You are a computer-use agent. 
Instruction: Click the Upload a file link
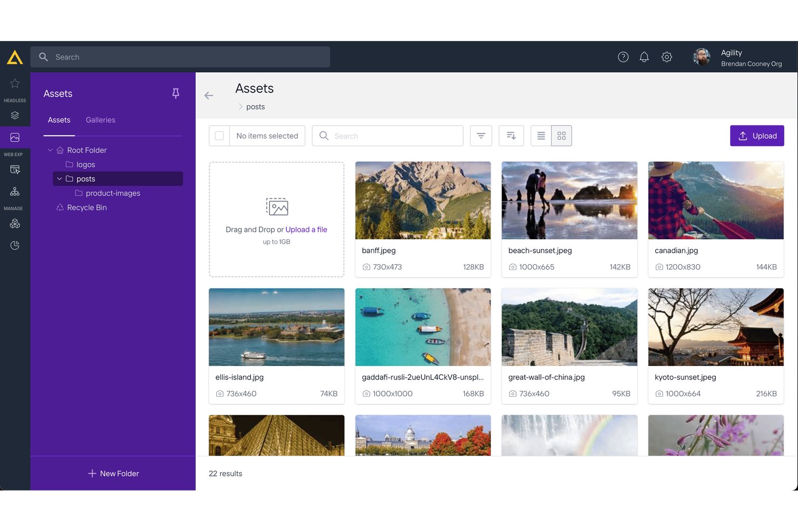306,230
